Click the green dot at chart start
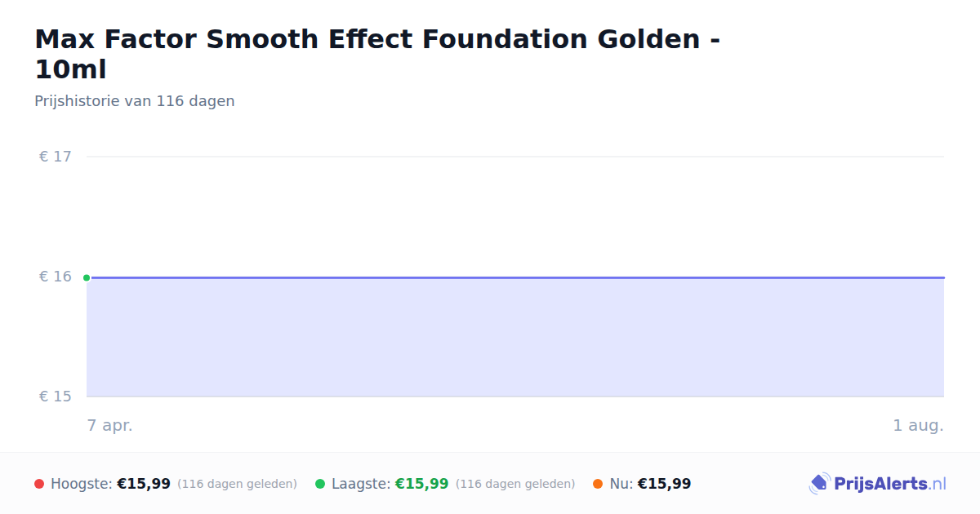980x514 pixels. (87, 277)
